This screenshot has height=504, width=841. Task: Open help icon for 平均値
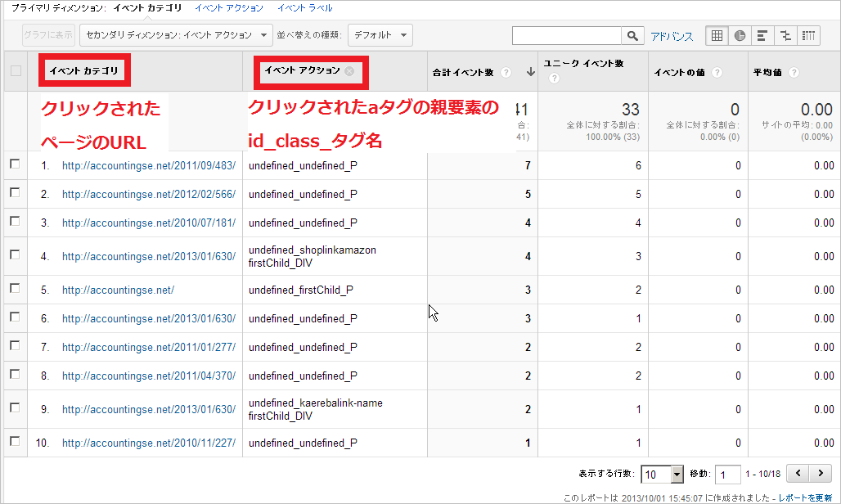click(794, 72)
